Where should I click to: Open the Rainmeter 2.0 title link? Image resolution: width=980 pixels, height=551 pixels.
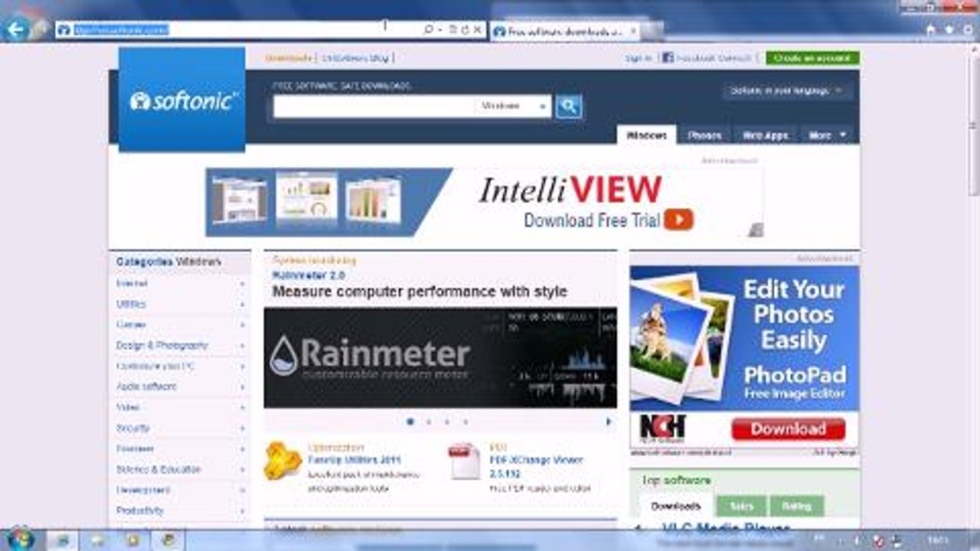pyautogui.click(x=309, y=275)
